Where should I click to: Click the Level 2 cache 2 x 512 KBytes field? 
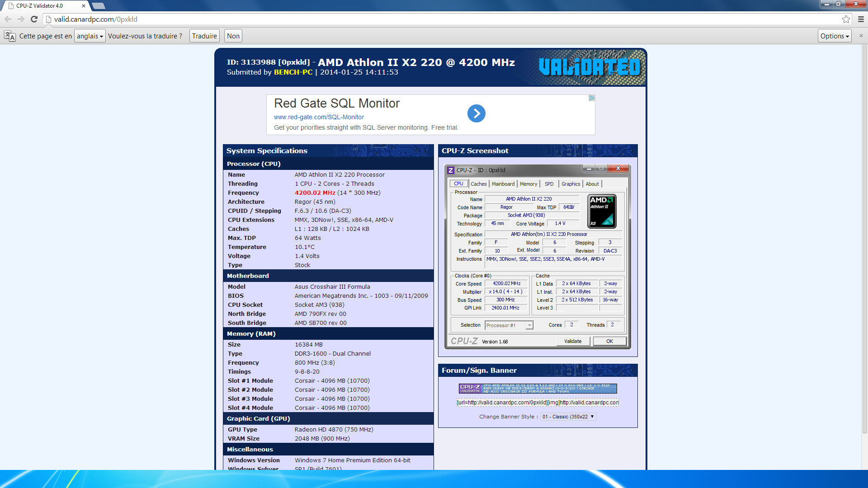(x=577, y=300)
